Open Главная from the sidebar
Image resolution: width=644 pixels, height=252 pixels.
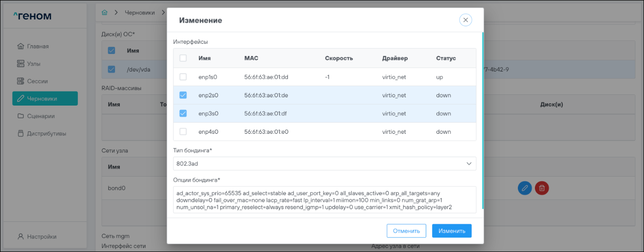click(x=38, y=46)
